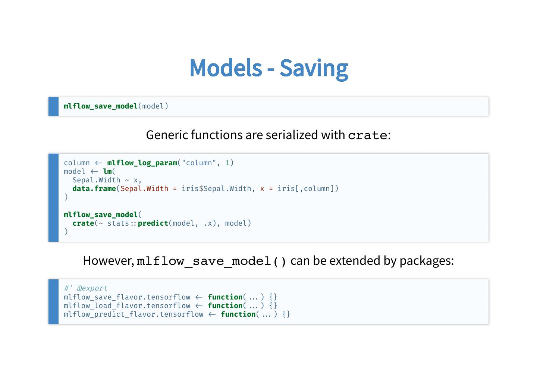Click blue bar of the last code block
537x392 pixels.
point(54,302)
